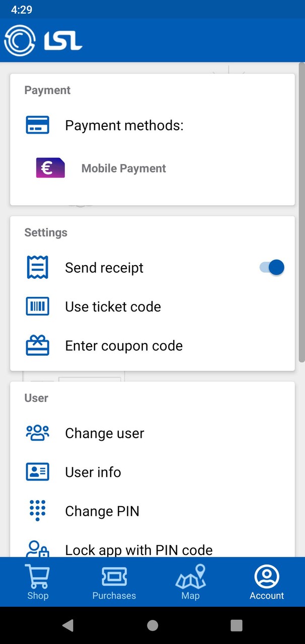Tap the receipt icon
Screen dimensions: 305x644
(38, 268)
